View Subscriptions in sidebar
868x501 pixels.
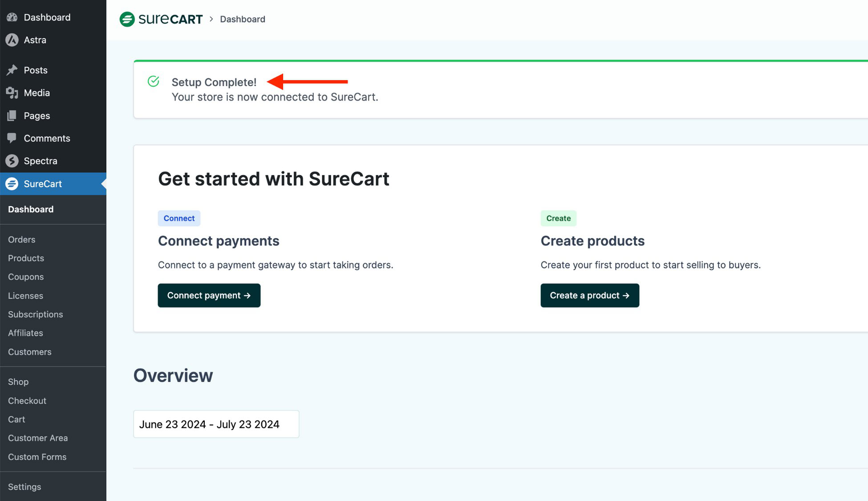tap(35, 314)
